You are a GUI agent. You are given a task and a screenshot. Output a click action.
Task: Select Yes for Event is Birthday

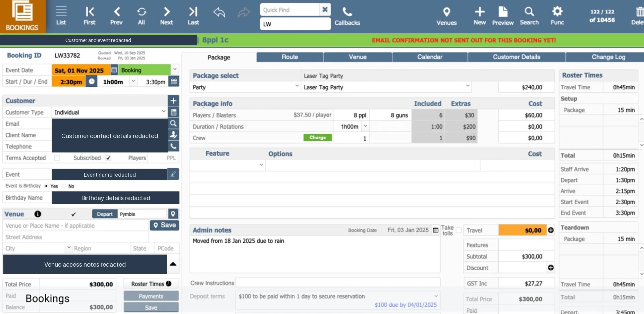[46, 186]
